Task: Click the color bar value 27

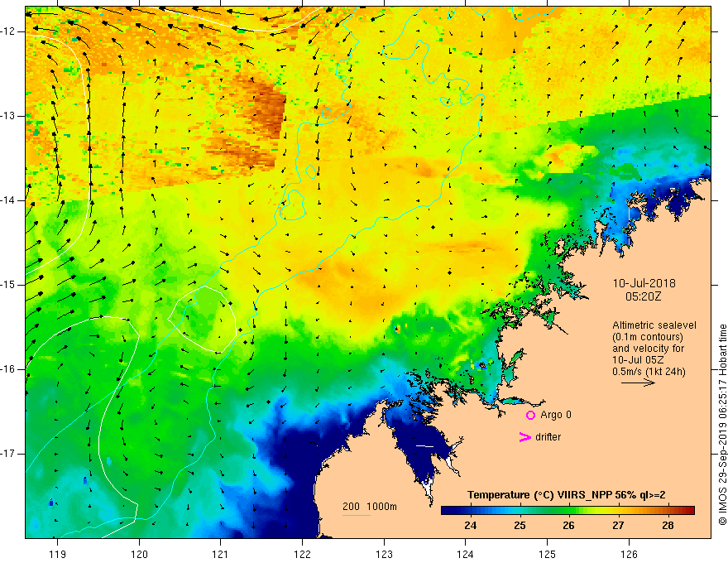Action: [618, 526]
